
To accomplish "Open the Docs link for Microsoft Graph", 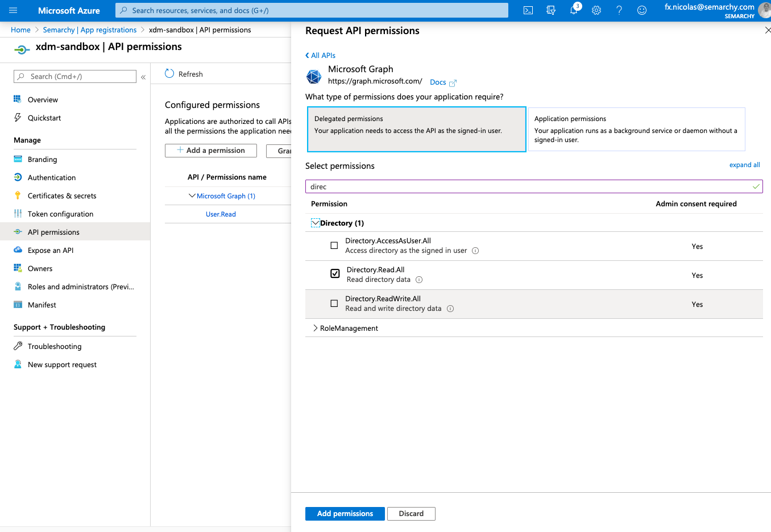I will [438, 82].
